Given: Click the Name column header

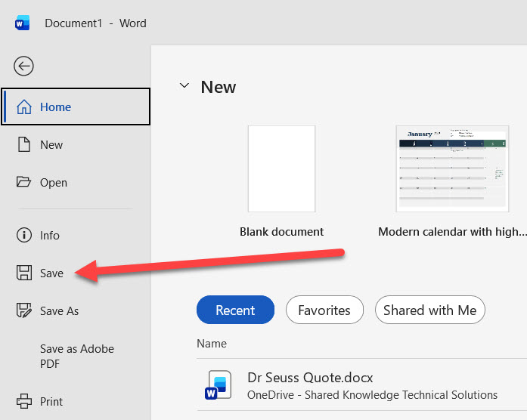Looking at the screenshot, I should coord(212,344).
